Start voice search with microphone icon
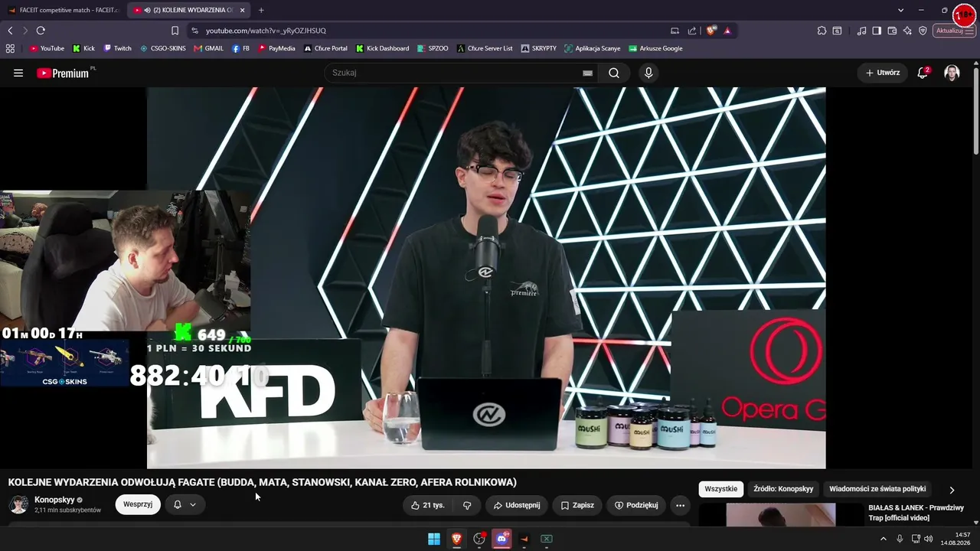The width and height of the screenshot is (980, 551). (648, 73)
